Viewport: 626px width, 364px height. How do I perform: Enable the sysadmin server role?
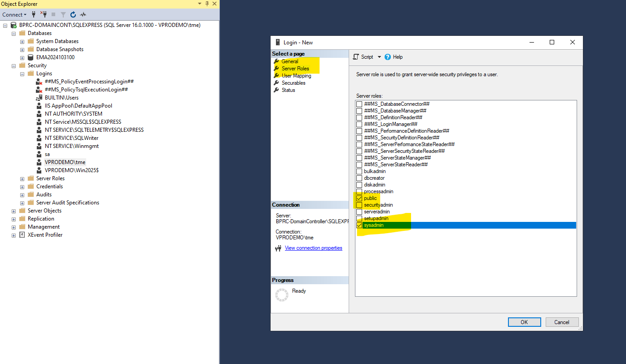click(x=359, y=225)
